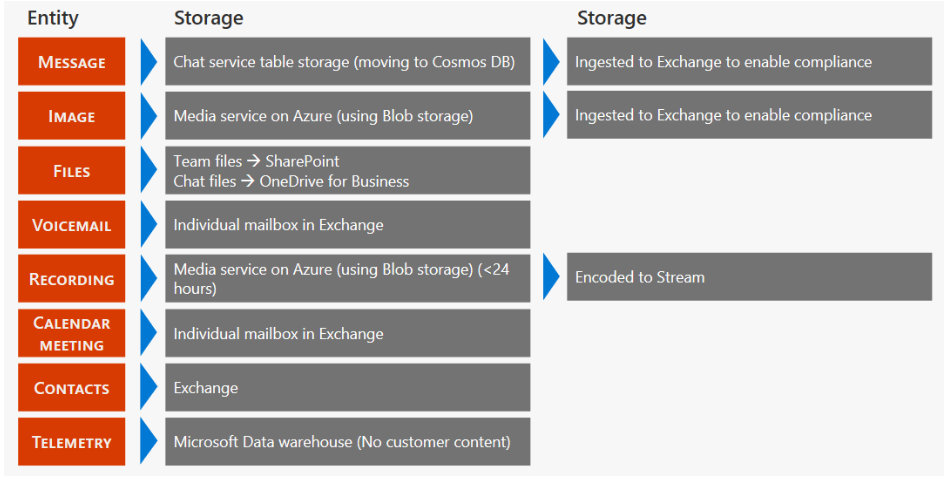Click the Microsoft Data warehouse storage box

347,442
